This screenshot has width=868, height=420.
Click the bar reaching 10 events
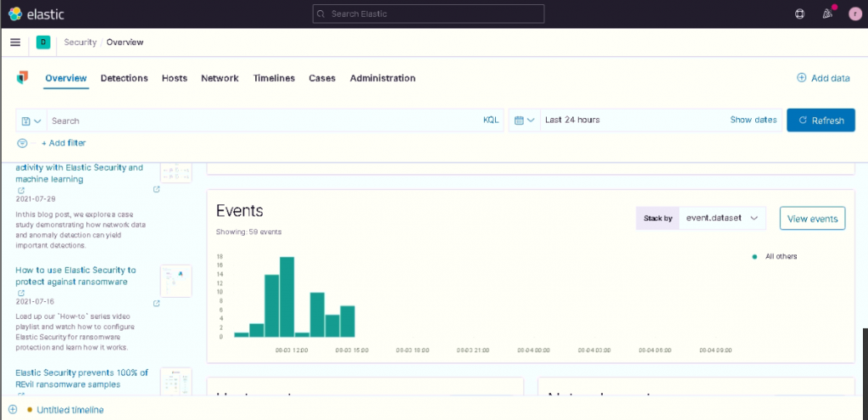[x=317, y=314]
